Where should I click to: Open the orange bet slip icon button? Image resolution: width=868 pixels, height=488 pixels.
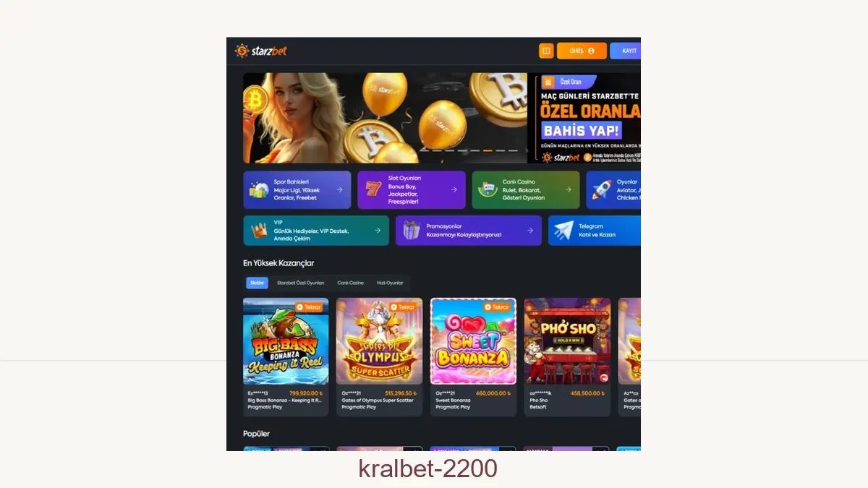tap(546, 51)
